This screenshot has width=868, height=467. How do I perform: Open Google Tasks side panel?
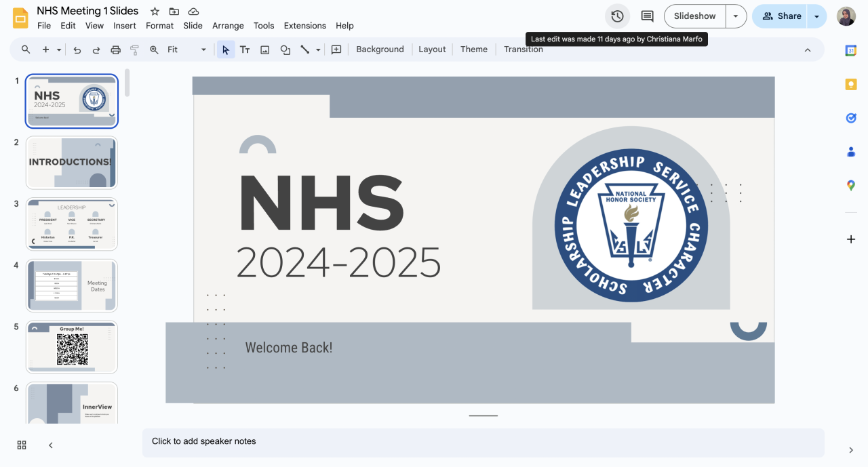(851, 118)
